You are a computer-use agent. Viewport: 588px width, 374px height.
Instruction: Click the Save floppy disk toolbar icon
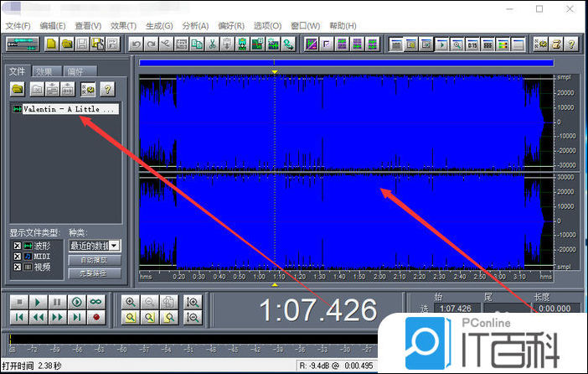82,44
